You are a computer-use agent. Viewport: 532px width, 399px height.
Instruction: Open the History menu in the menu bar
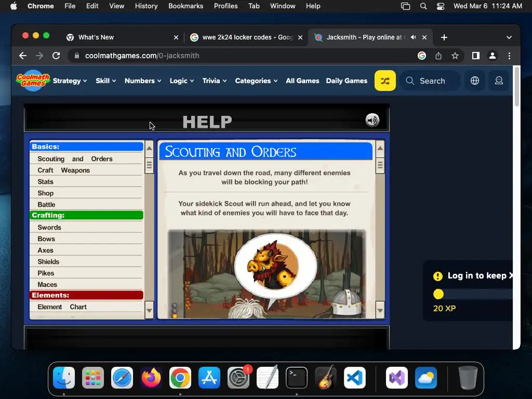tap(146, 6)
